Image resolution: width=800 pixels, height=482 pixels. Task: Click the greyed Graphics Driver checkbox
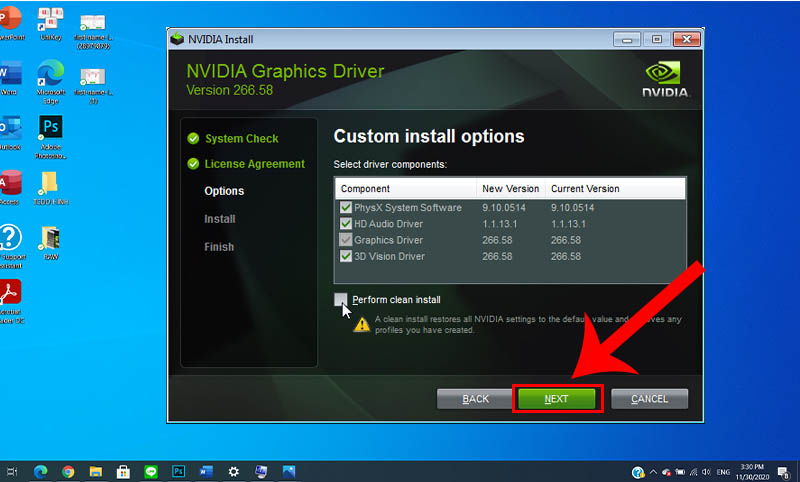346,240
